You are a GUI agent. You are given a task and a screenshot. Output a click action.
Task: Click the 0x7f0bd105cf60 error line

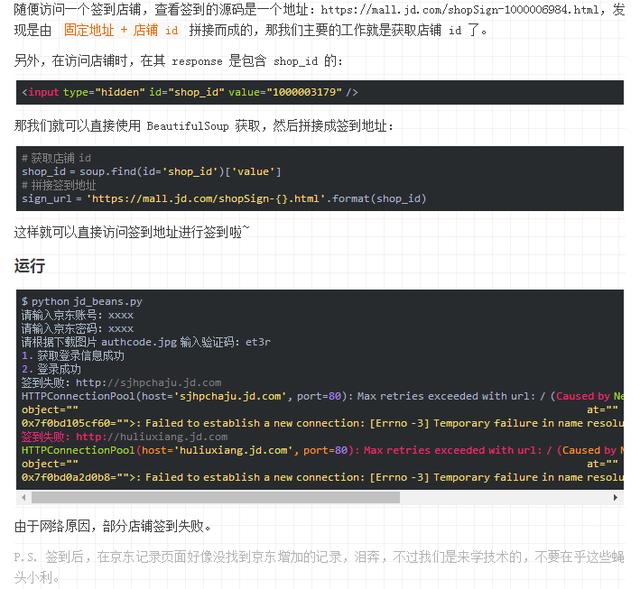[x=322, y=423]
